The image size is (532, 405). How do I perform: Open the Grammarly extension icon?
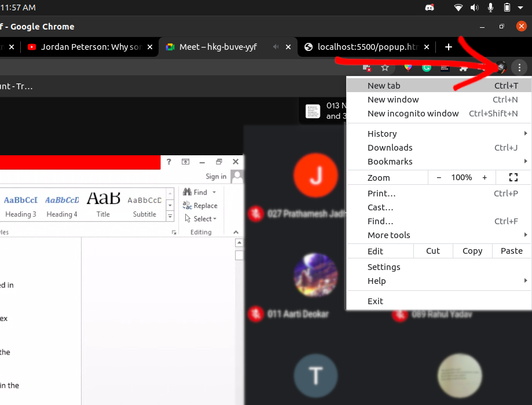pyautogui.click(x=427, y=68)
